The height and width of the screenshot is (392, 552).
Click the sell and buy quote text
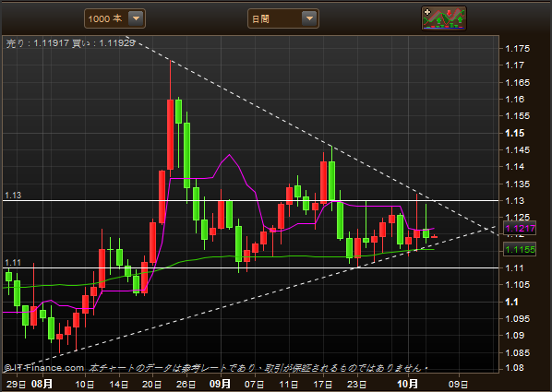coord(70,43)
